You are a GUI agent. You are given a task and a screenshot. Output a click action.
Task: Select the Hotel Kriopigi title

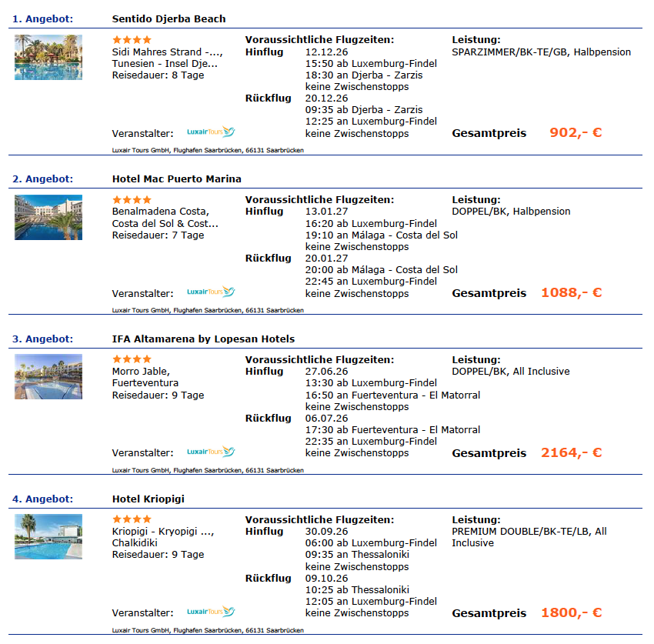coord(148,499)
